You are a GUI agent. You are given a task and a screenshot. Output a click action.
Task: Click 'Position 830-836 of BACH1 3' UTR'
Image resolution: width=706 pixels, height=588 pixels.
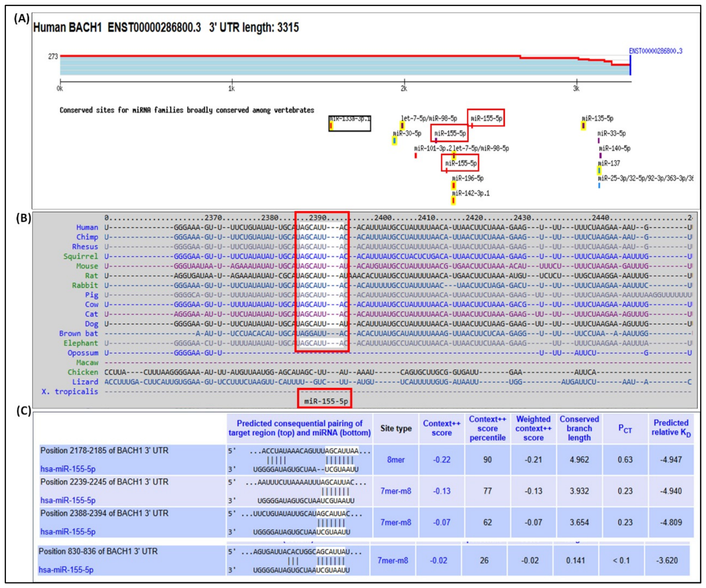coord(98,551)
